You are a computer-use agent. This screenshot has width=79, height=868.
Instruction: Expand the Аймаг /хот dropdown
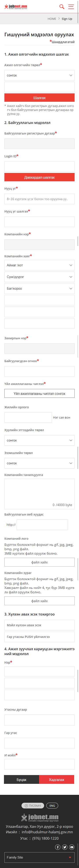click(39, 265)
